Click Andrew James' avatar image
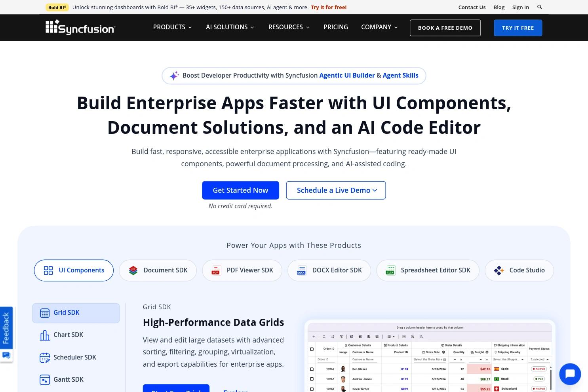Image resolution: width=588 pixels, height=392 pixels. [x=343, y=379]
